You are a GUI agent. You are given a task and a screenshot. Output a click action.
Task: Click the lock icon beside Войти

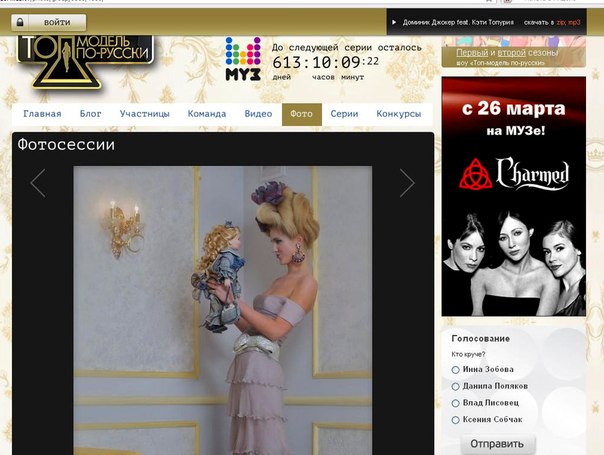[20, 22]
